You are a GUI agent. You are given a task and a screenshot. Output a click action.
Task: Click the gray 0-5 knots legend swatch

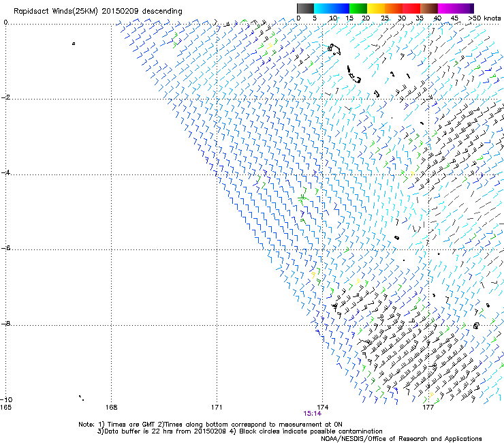[x=305, y=8]
